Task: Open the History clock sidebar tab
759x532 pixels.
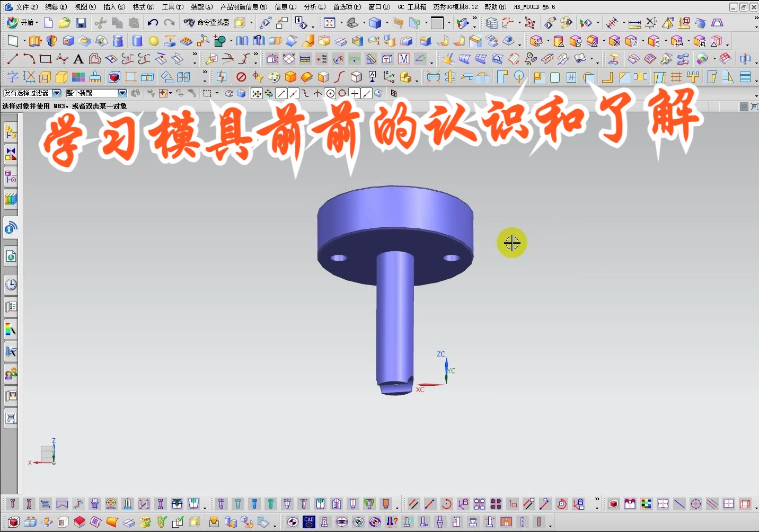Action: 11,285
